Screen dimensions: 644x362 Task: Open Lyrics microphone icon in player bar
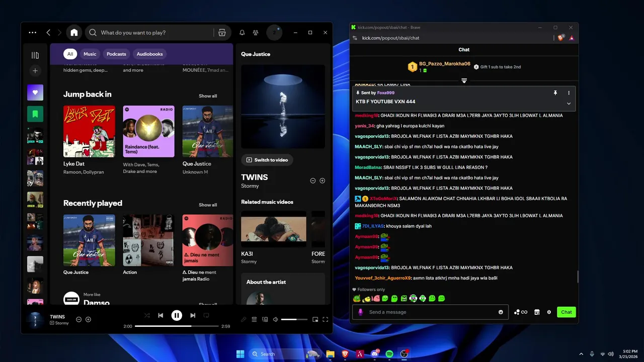tap(244, 319)
